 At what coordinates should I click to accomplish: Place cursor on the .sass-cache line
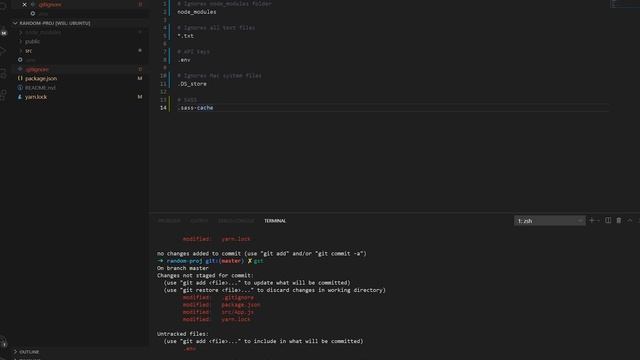coord(196,108)
